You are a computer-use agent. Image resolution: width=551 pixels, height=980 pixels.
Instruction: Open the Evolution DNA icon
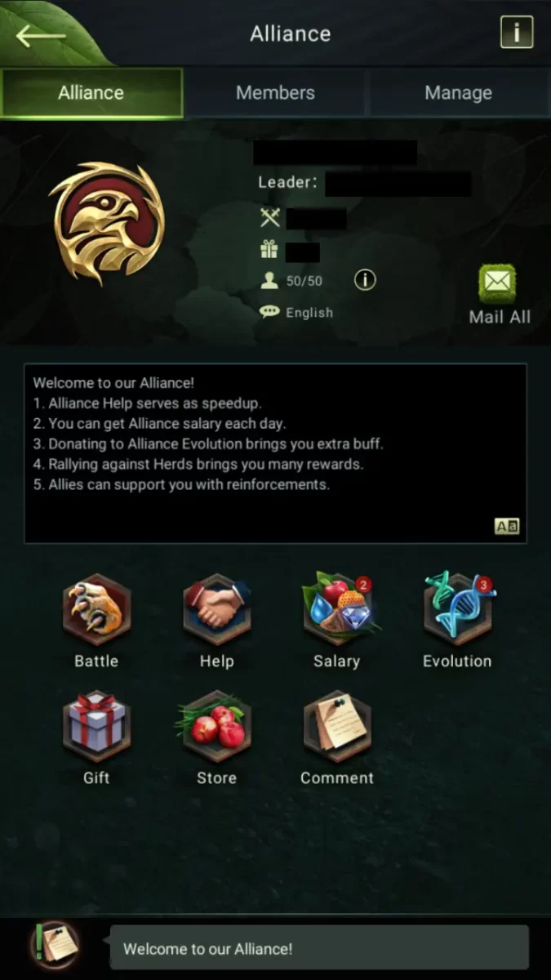pyautogui.click(x=458, y=608)
